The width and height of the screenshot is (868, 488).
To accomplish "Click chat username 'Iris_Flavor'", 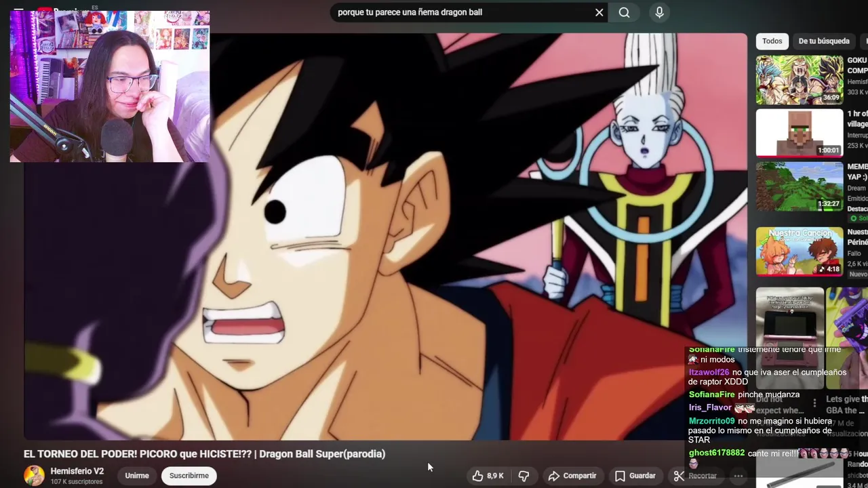I will point(710,407).
